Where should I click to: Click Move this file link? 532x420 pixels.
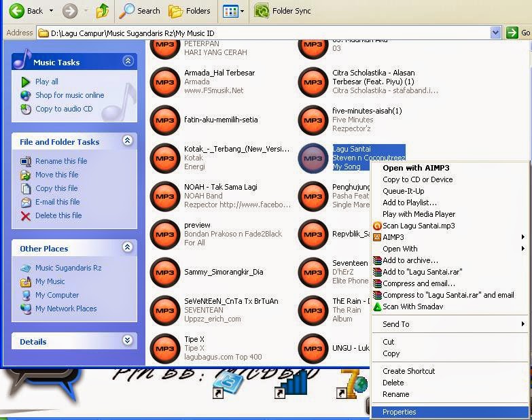coord(57,175)
